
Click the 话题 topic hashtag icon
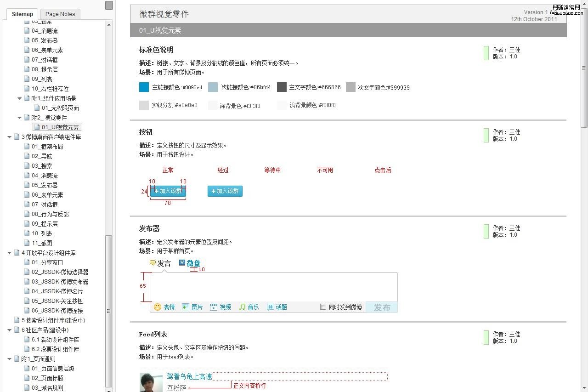click(271, 307)
